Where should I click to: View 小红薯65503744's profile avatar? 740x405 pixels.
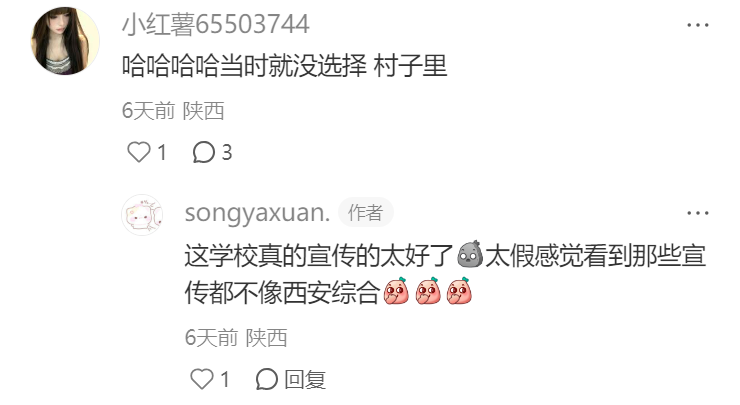pos(65,41)
